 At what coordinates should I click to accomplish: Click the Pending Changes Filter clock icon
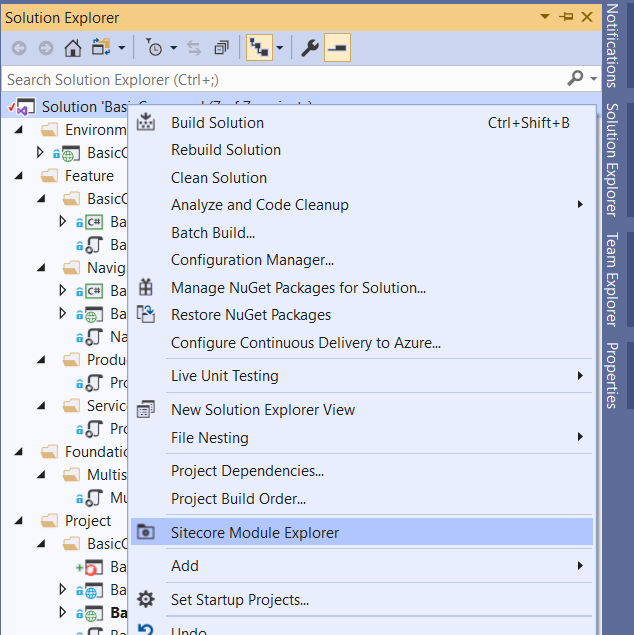154,48
